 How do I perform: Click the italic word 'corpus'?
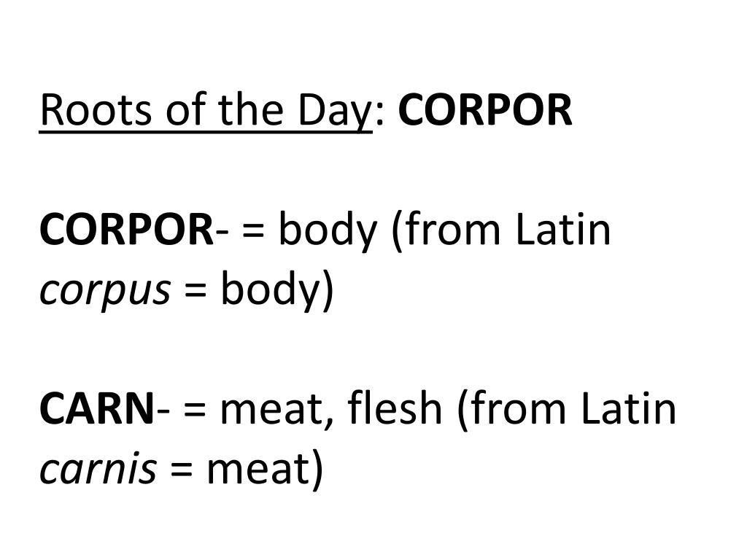click(105, 292)
